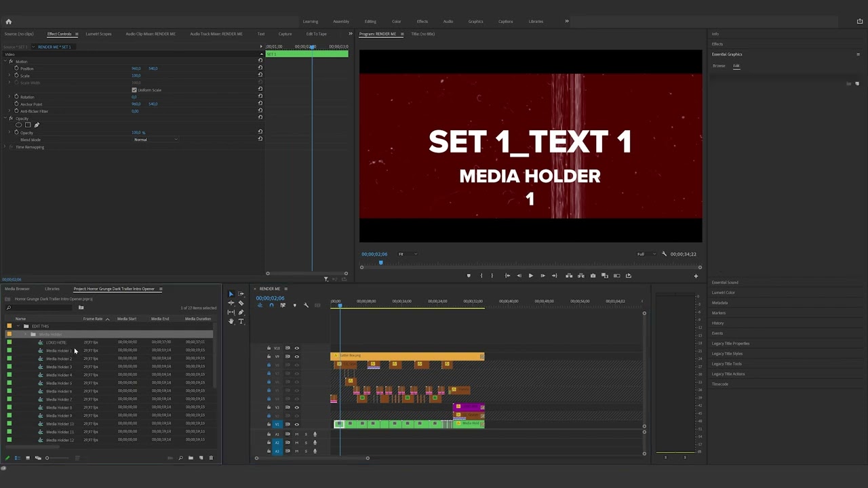Open the Color workspace tab

396,22
